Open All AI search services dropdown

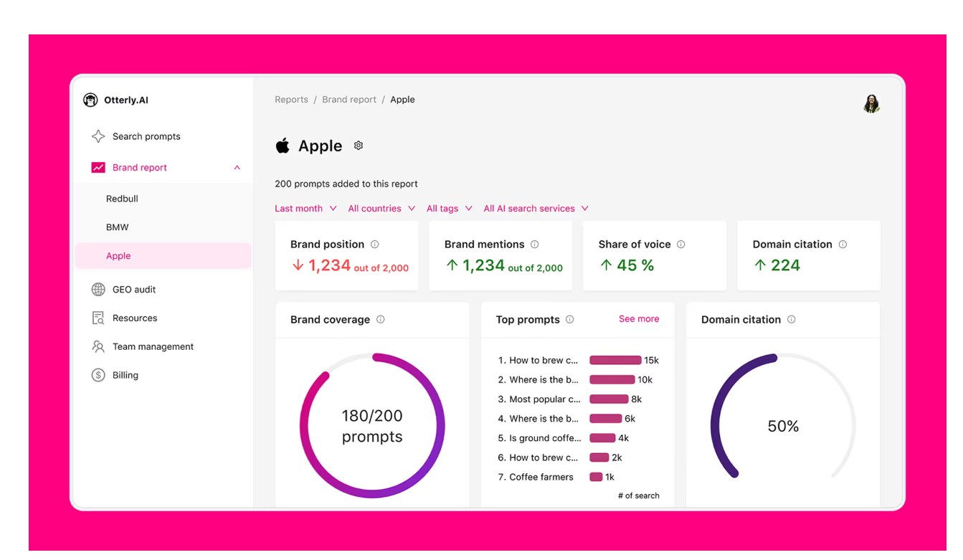point(536,209)
